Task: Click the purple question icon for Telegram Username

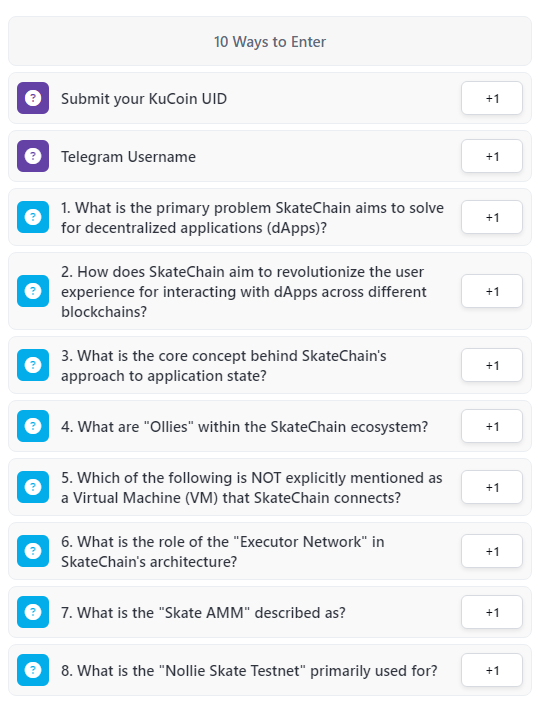Action: pyautogui.click(x=33, y=156)
